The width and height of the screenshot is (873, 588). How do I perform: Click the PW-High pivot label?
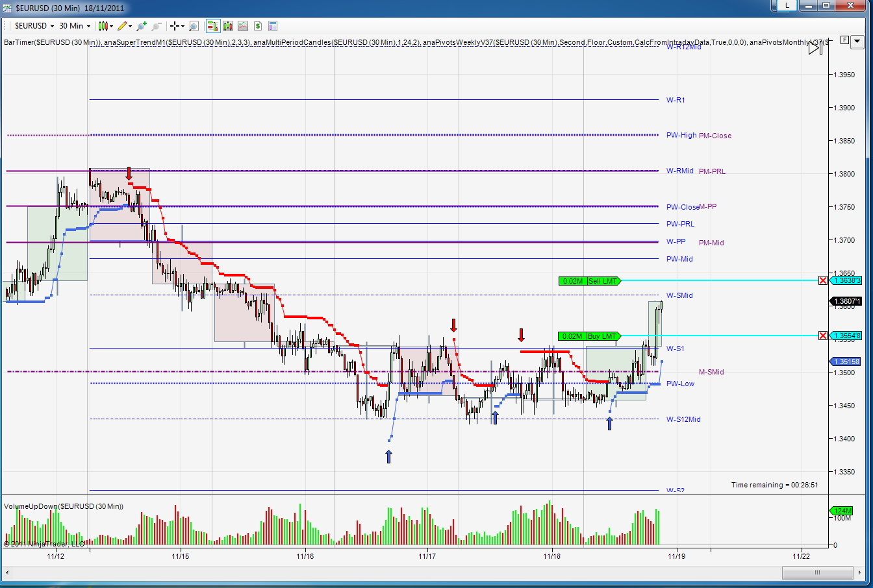coord(681,135)
